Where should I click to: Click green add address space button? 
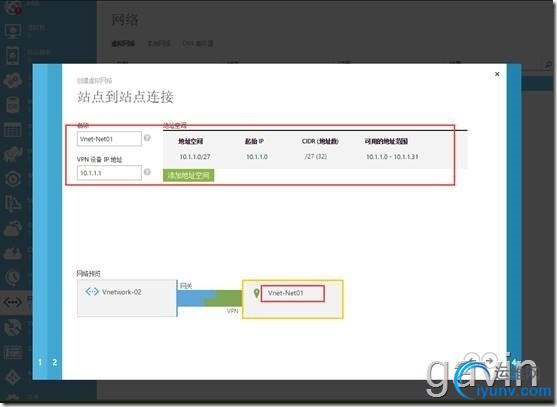pyautogui.click(x=188, y=175)
